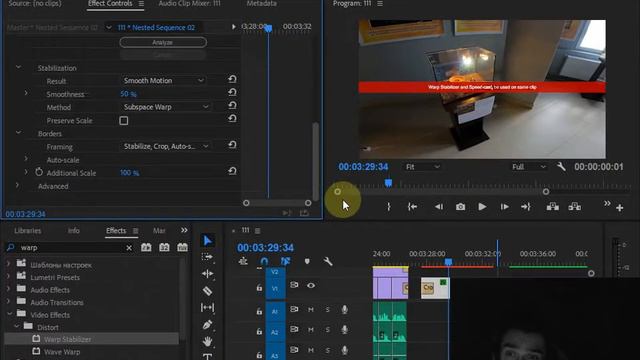Step forward one frame
640x360 pixels.
click(504, 207)
